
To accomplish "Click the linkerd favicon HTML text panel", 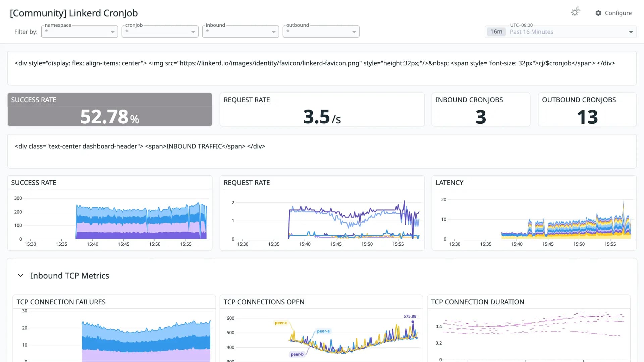I will pos(322,68).
